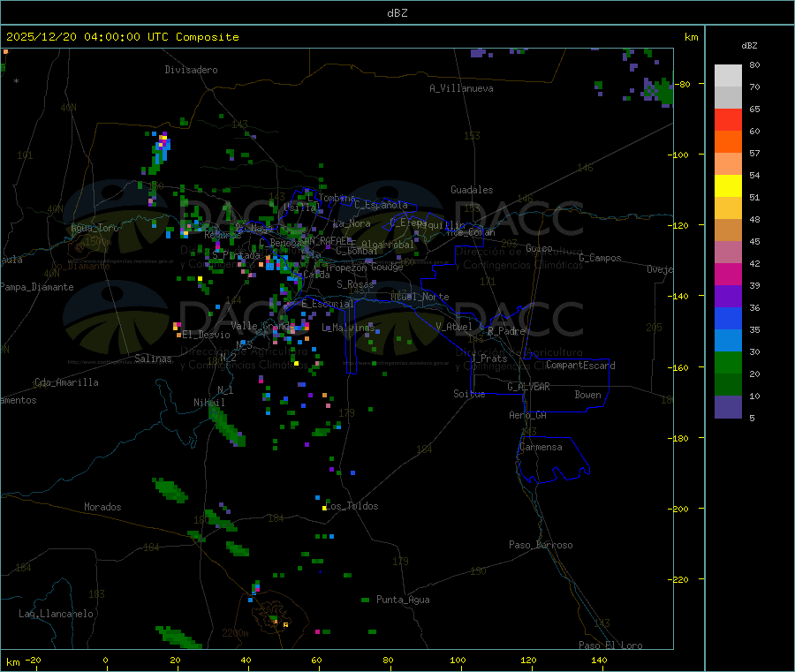Viewport: 795px width, 672px height.
Task: Click the C_Española label on map
Action: coord(382,205)
